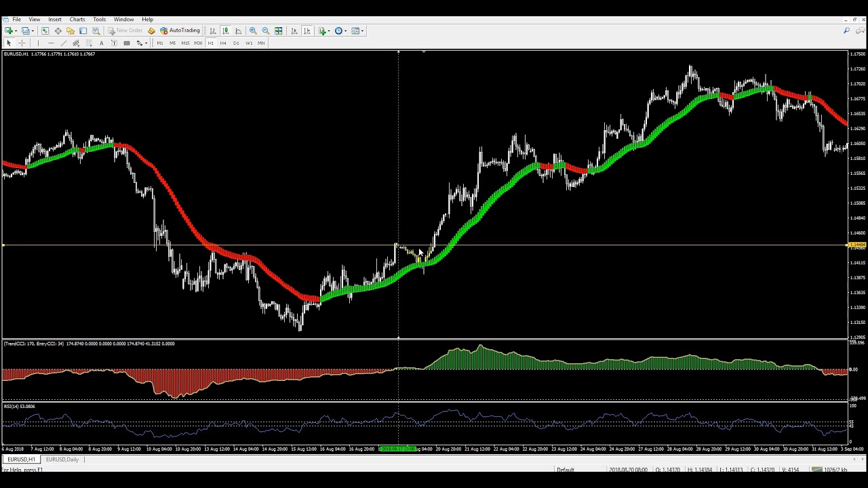This screenshot has height=488, width=868.
Task: Switch chart to Bar Chart mode
Action: pos(213,30)
